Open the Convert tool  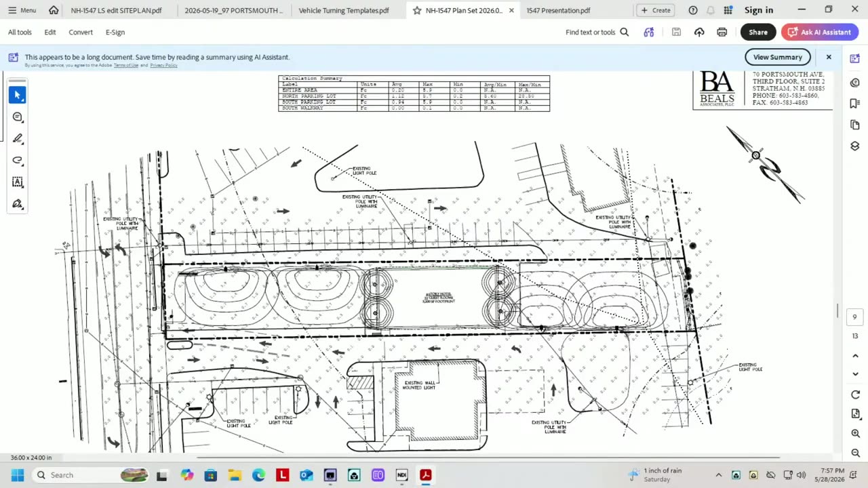click(x=81, y=32)
